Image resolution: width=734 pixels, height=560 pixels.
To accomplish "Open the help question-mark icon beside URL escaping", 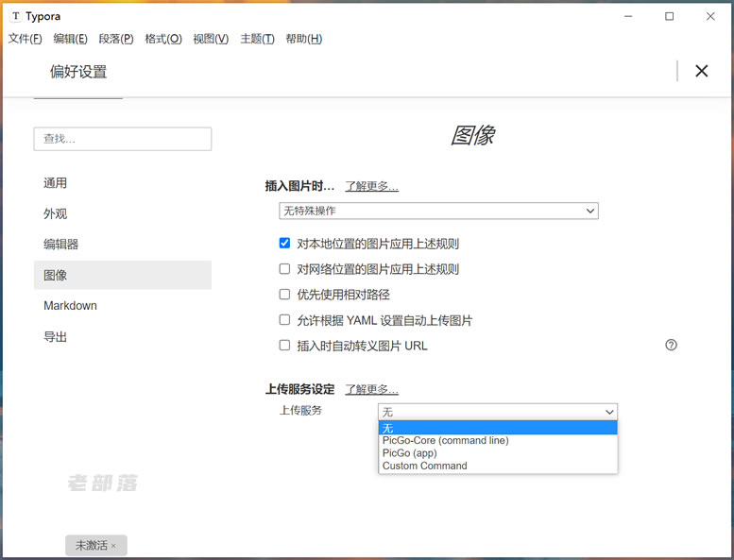I will coord(671,346).
